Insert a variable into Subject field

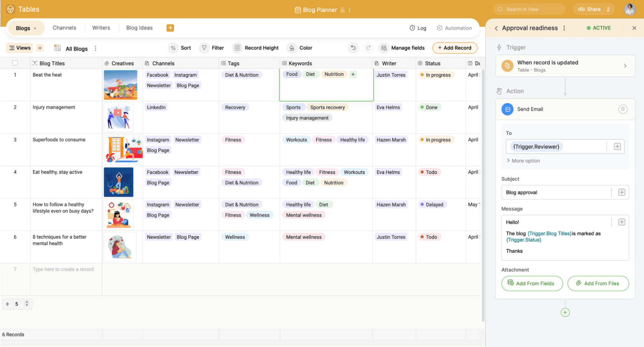click(x=621, y=192)
